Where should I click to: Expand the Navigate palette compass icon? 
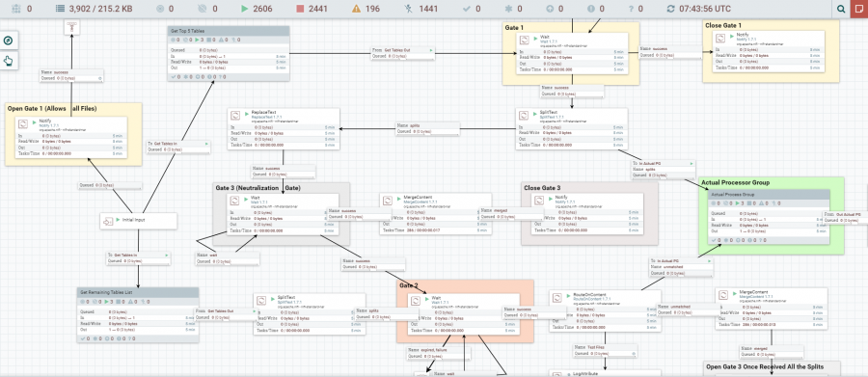[x=9, y=40]
